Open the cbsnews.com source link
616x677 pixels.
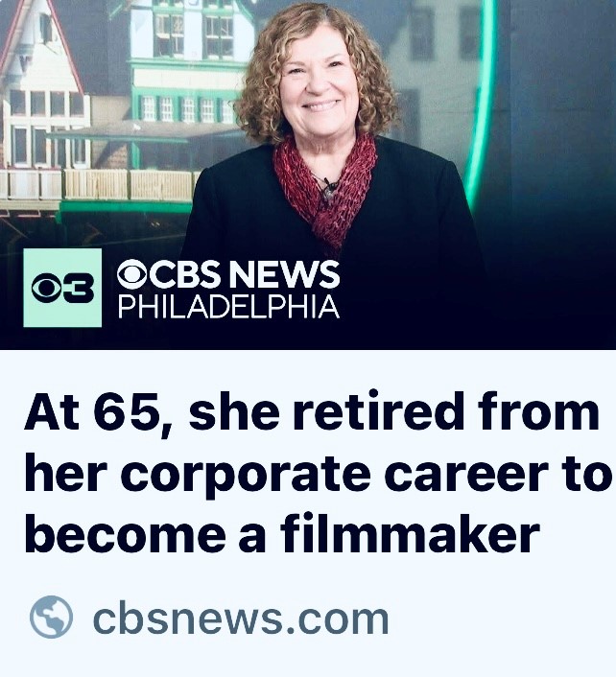pos(241,618)
